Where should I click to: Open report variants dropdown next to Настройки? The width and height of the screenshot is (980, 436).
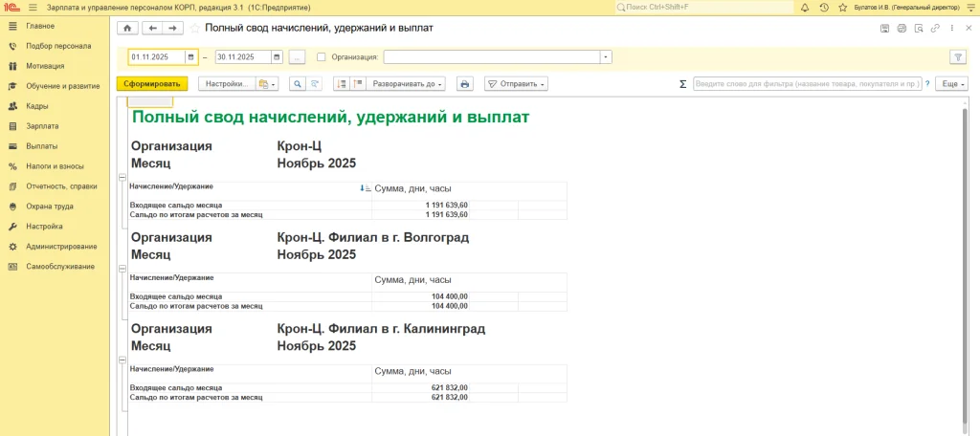(x=267, y=84)
